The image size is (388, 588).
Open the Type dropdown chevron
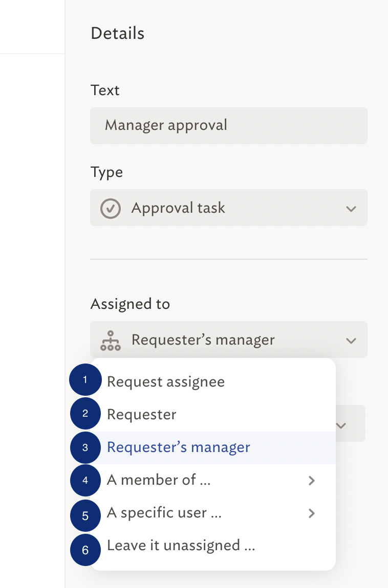coord(351,209)
